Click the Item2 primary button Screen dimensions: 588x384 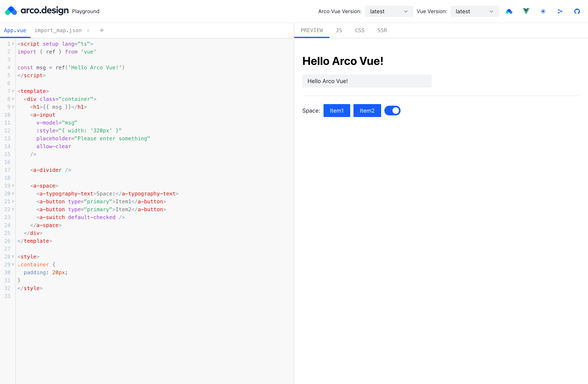[x=366, y=111]
